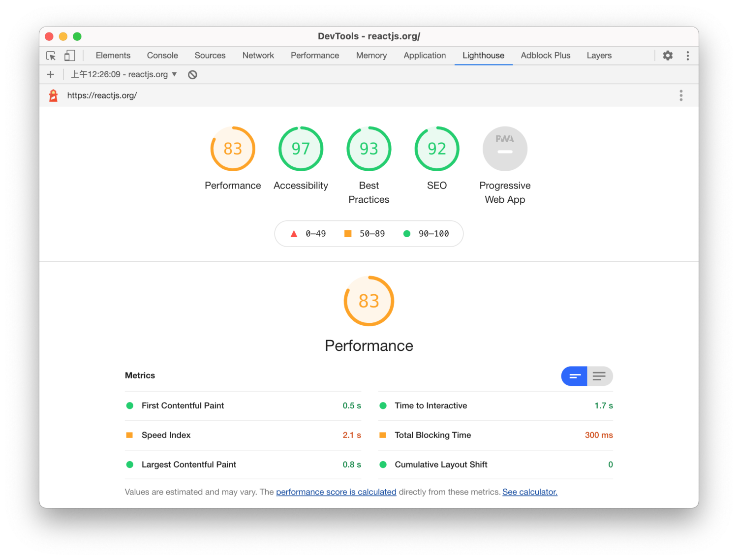Open DevTools main three-dot menu
This screenshot has width=738, height=560.
(687, 56)
